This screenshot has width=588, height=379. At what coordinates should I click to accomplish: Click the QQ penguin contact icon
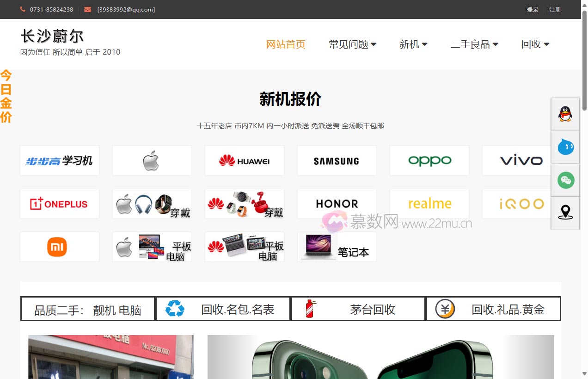pyautogui.click(x=565, y=113)
